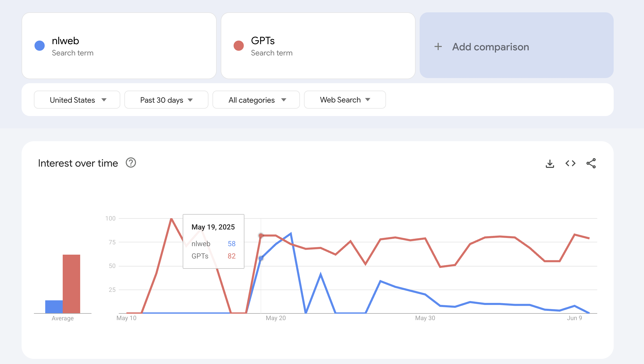
Task: Open the United States region dropdown
Action: click(x=77, y=100)
